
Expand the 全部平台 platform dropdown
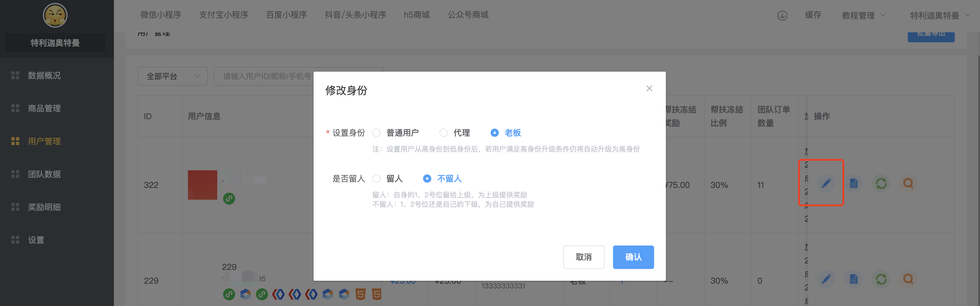click(x=172, y=76)
